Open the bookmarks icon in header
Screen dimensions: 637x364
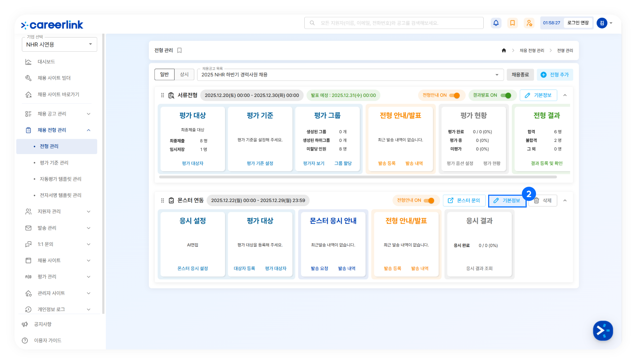click(x=512, y=23)
